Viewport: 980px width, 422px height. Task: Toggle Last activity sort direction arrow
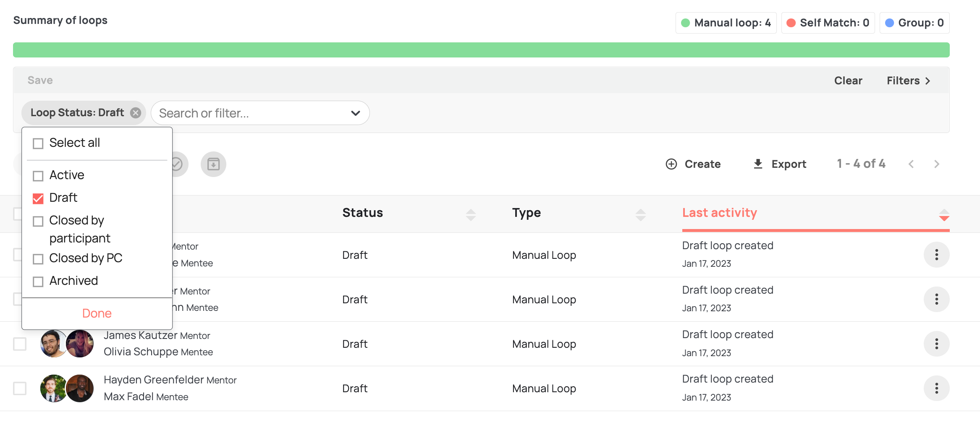point(944,215)
